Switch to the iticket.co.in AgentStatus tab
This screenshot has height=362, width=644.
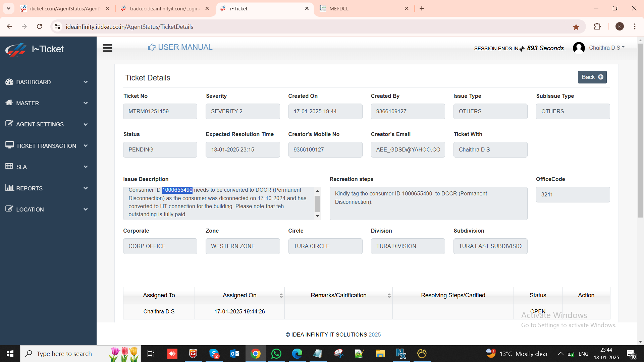(x=64, y=8)
